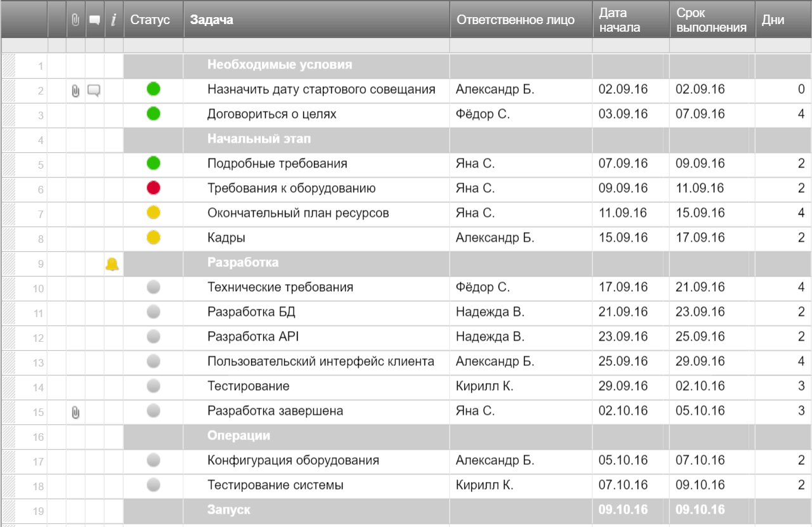This screenshot has width=812, height=527.
Task: Click the comments speech bubble header icon
Action: (x=95, y=20)
